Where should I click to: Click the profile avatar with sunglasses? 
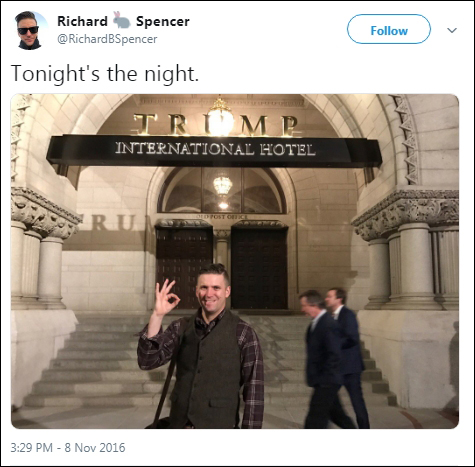(x=28, y=30)
